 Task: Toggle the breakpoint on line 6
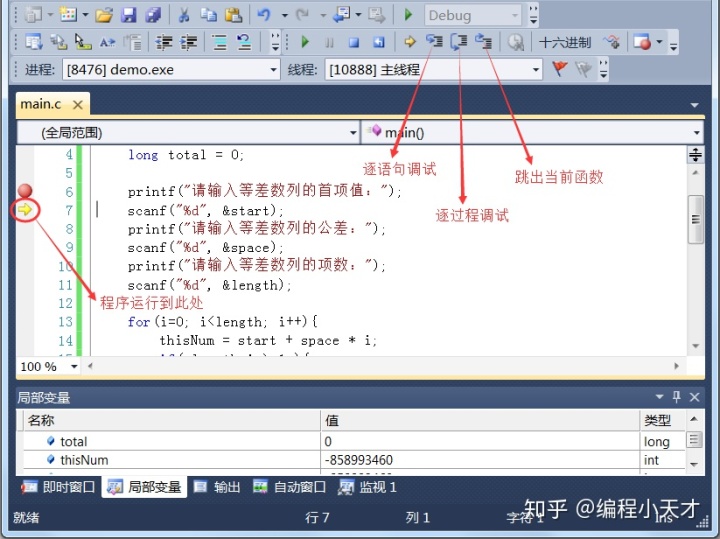coord(25,191)
